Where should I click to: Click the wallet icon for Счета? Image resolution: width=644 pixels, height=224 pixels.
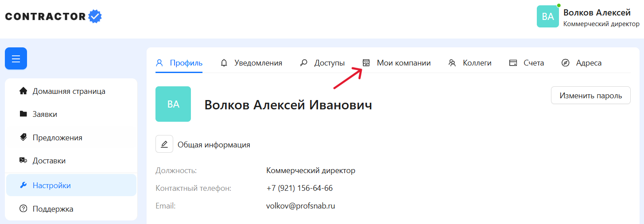pyautogui.click(x=513, y=63)
